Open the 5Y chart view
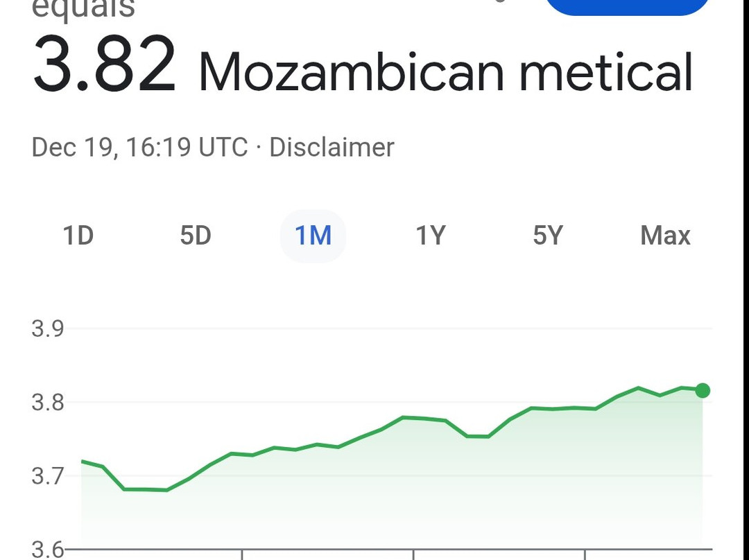 pos(547,236)
